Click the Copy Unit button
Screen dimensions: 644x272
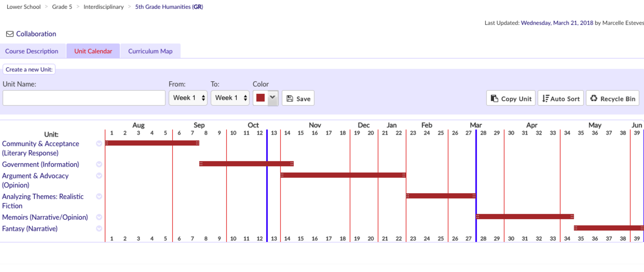pos(511,99)
